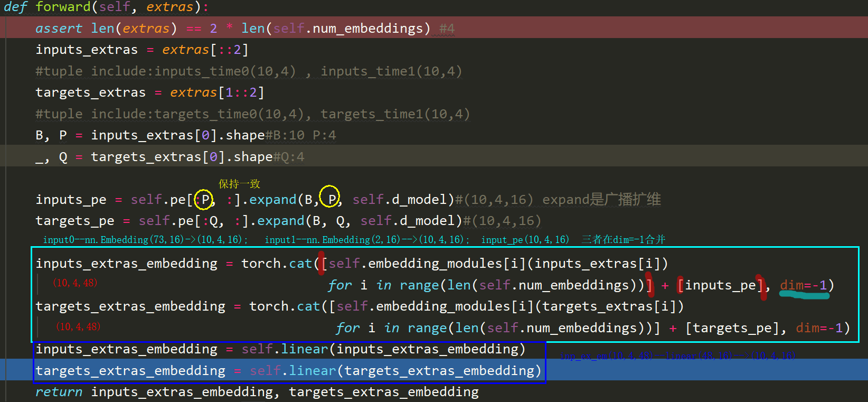Click '_, Q = targets_extras[0].shape' line
This screenshot has width=868, height=402.
point(154,157)
